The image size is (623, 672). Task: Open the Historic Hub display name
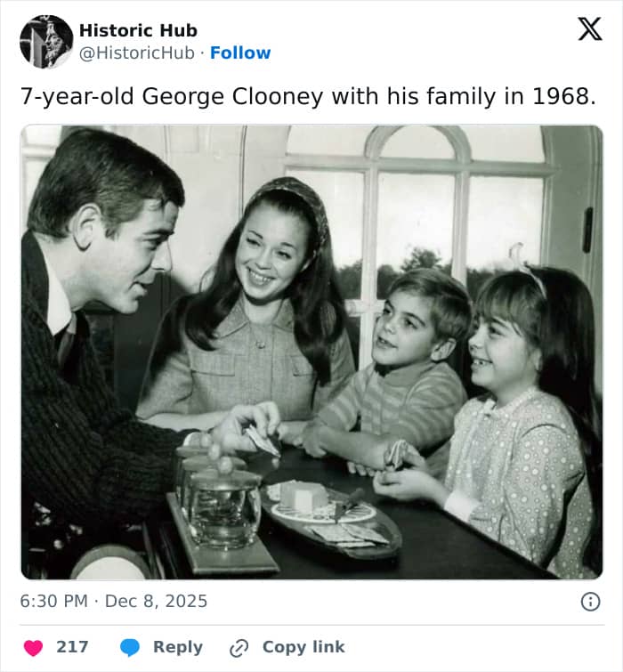pyautogui.click(x=138, y=30)
